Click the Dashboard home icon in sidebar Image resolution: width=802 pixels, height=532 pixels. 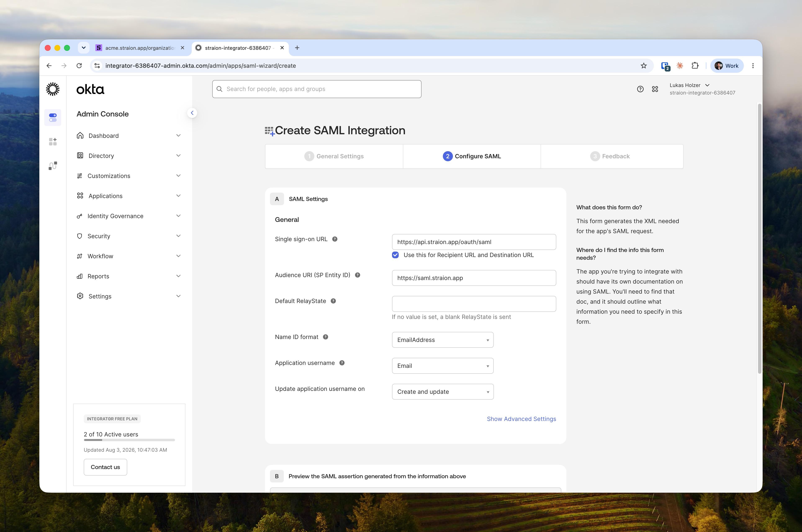80,136
